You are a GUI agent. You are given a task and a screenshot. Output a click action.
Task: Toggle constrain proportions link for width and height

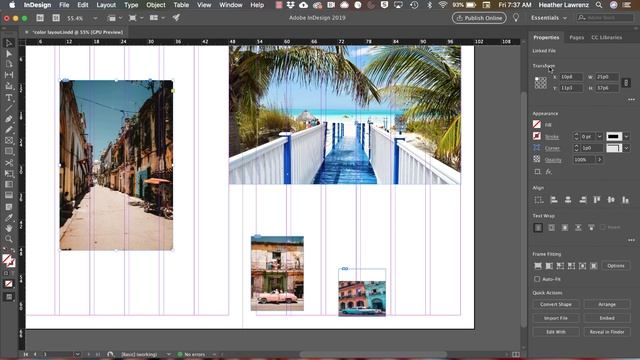[626, 82]
